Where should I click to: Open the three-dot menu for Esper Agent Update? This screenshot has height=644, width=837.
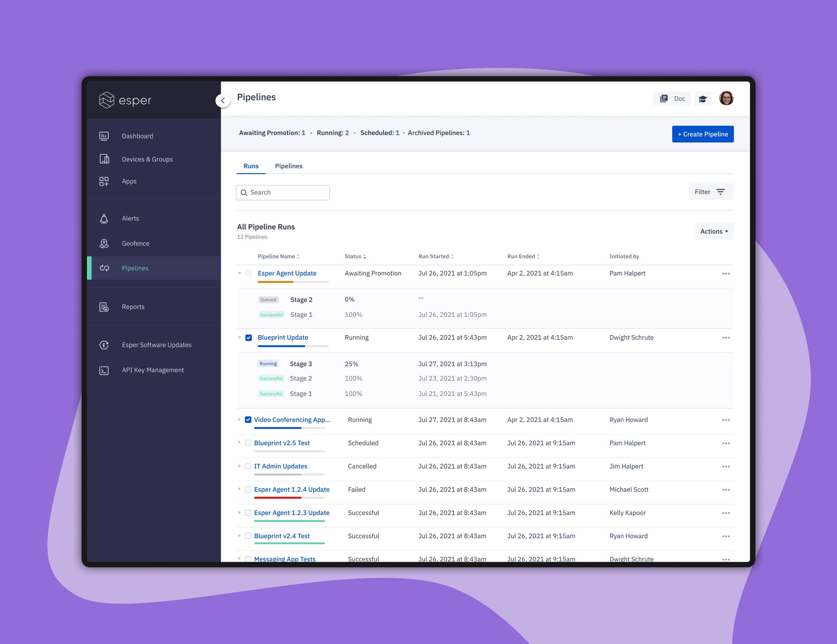726,273
